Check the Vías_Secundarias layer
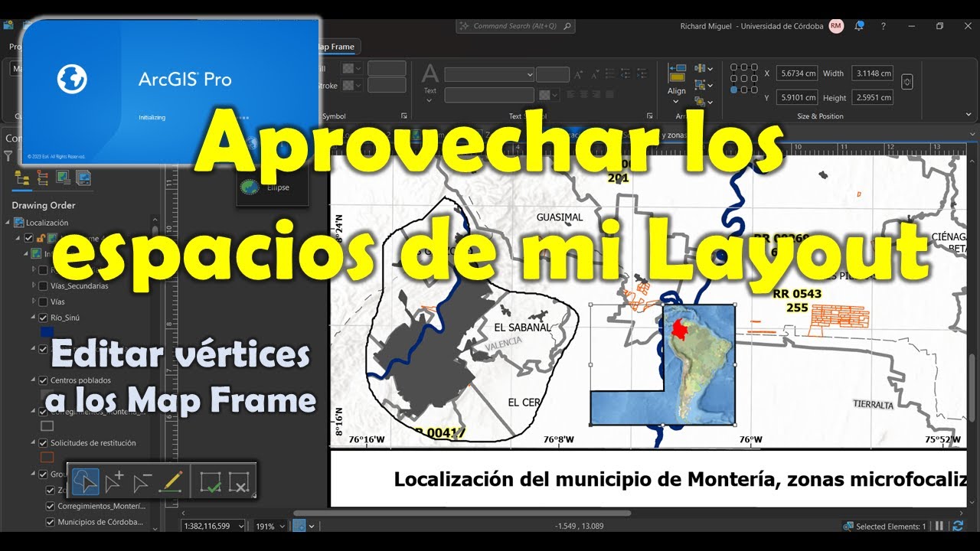The height and width of the screenshot is (551, 980). tap(43, 286)
